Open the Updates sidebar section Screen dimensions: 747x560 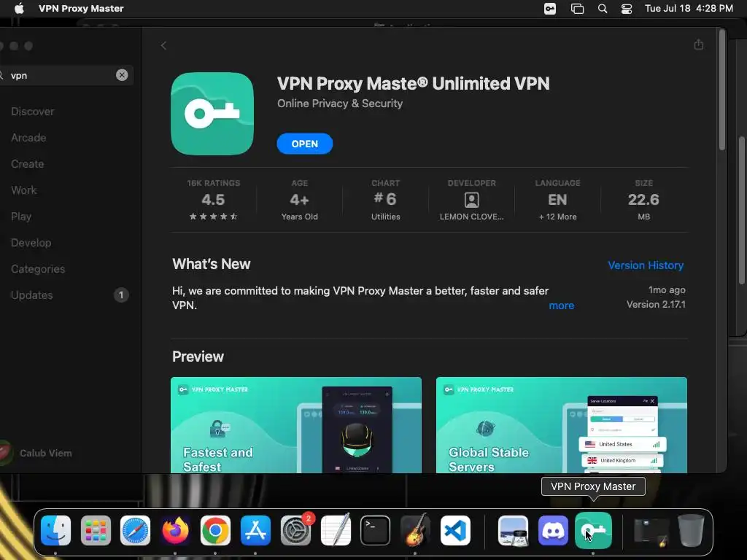click(31, 295)
